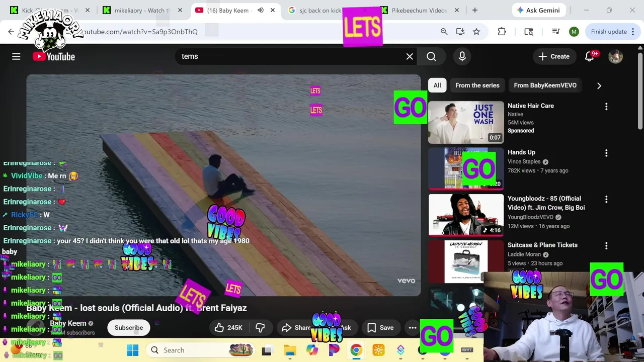Open the Hands Up video title
644x362 pixels.
521,152
